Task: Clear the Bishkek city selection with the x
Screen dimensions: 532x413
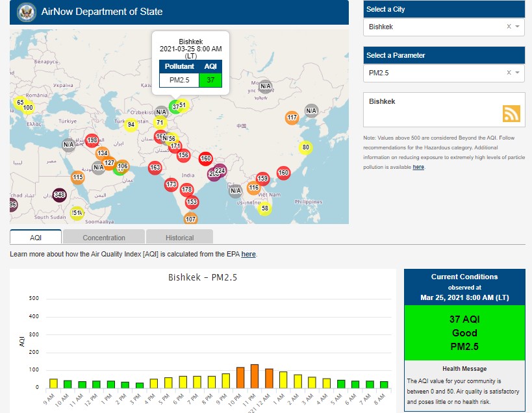Action: point(509,27)
